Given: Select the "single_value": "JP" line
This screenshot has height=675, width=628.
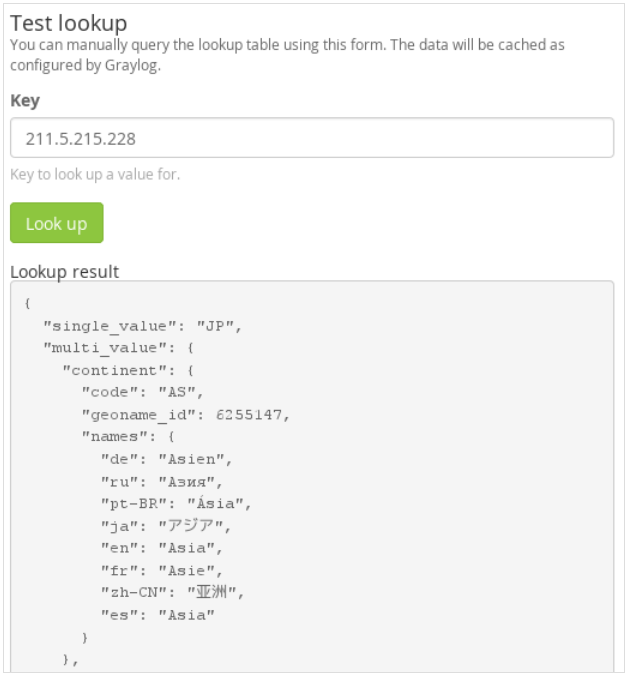Looking at the screenshot, I should point(143,326).
